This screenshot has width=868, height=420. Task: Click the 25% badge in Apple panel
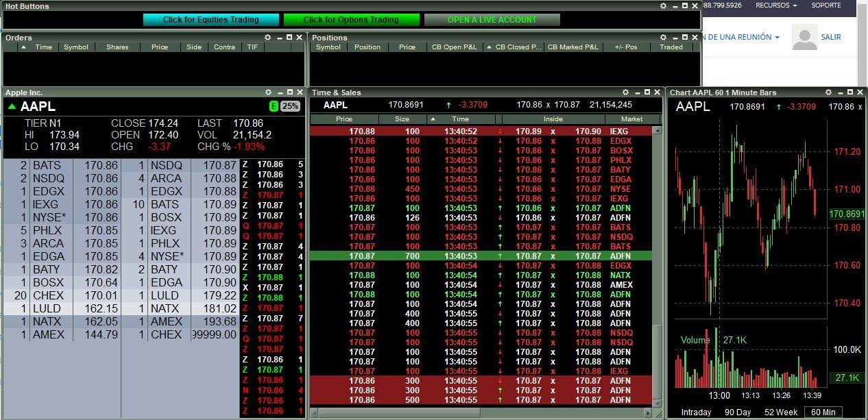[x=290, y=106]
